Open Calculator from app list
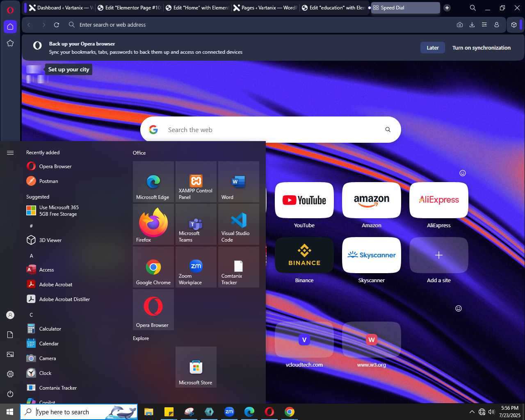 pos(74,329)
